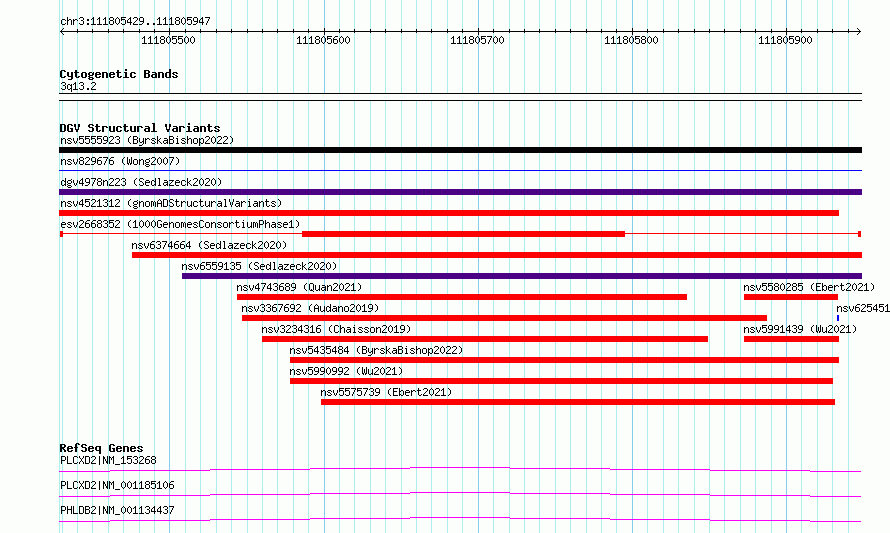
Task: Select the nsv6374664 (Sedlazeck2020) label
Action: click(209, 245)
